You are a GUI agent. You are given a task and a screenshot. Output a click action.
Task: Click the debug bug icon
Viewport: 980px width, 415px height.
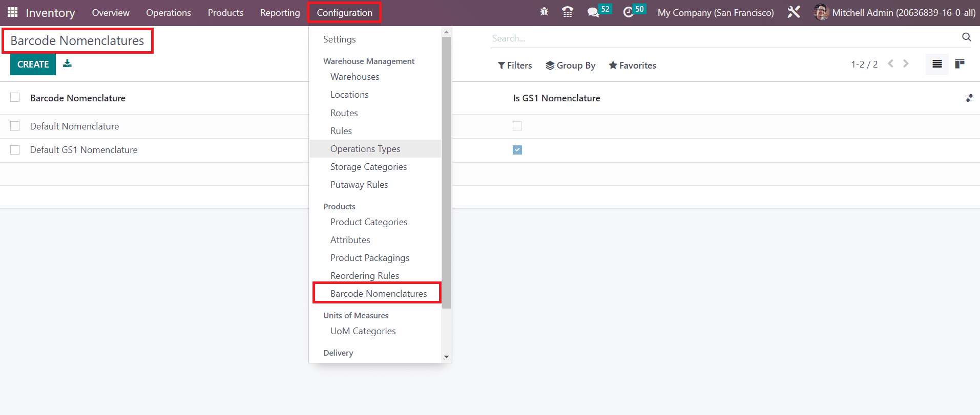coord(544,12)
